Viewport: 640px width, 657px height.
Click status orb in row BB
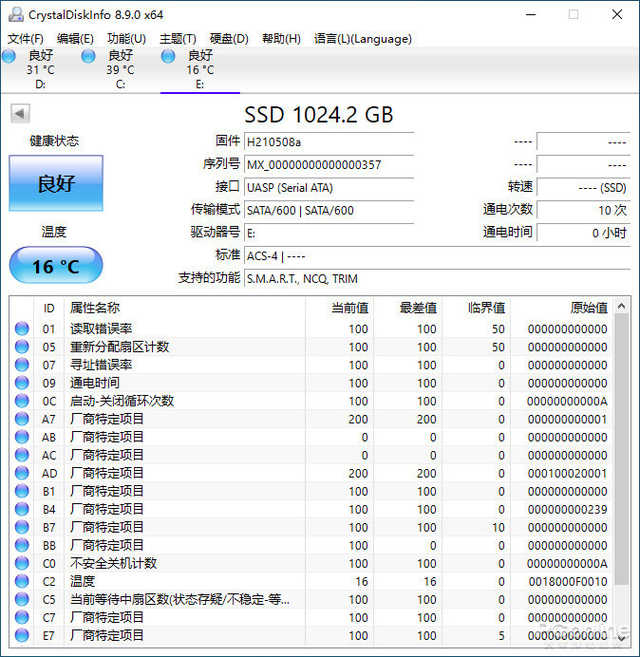[22, 545]
